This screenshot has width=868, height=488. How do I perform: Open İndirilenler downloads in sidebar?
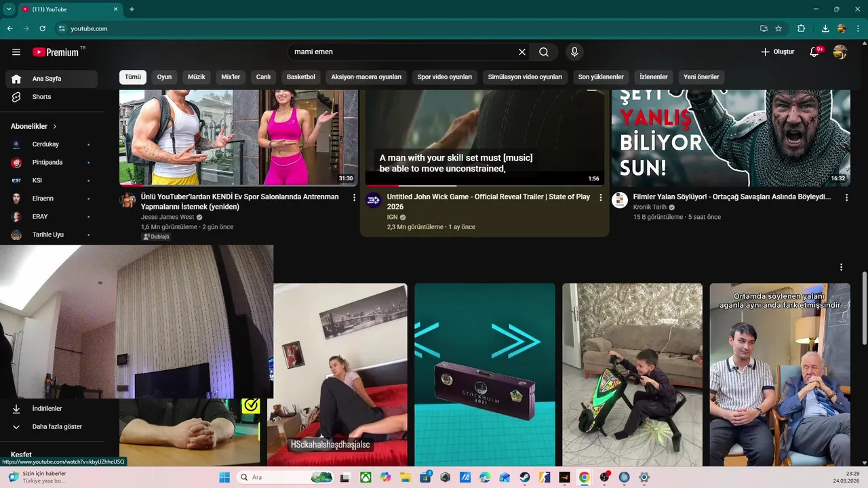52,409
